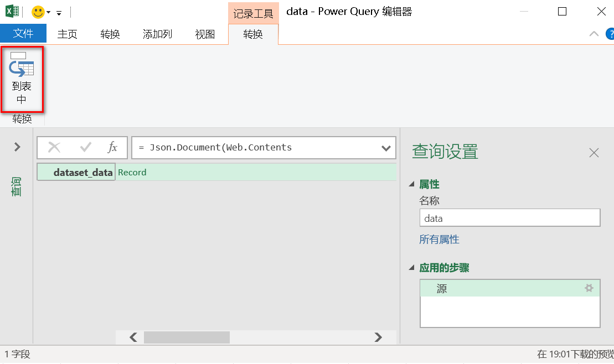Expand the formula bar dropdown chevron
Screen dimensions: 614x364
click(386, 148)
